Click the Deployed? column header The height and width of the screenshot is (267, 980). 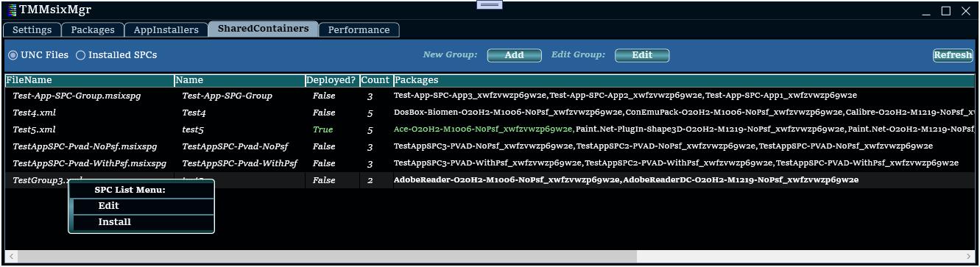[x=331, y=80]
